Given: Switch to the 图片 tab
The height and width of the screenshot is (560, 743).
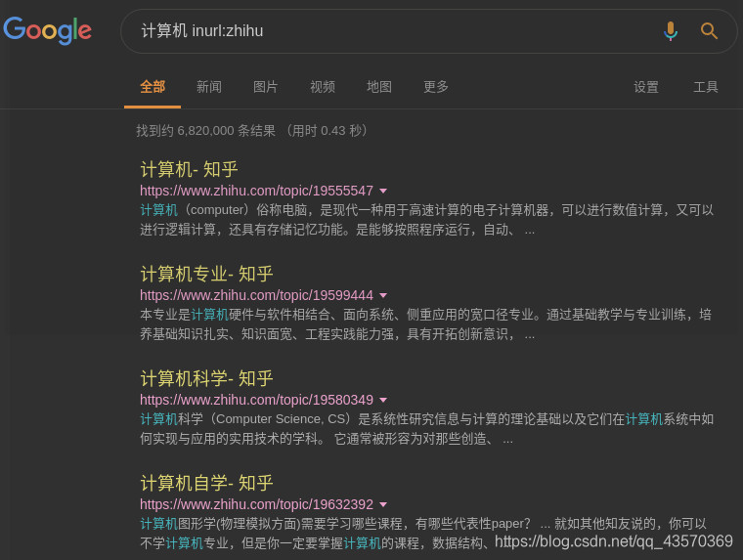Looking at the screenshot, I should [265, 87].
